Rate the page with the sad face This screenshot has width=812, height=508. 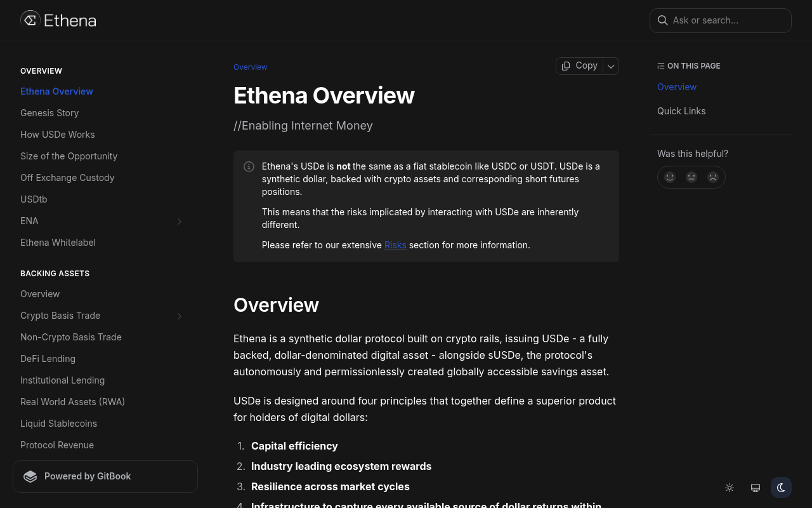(x=713, y=177)
